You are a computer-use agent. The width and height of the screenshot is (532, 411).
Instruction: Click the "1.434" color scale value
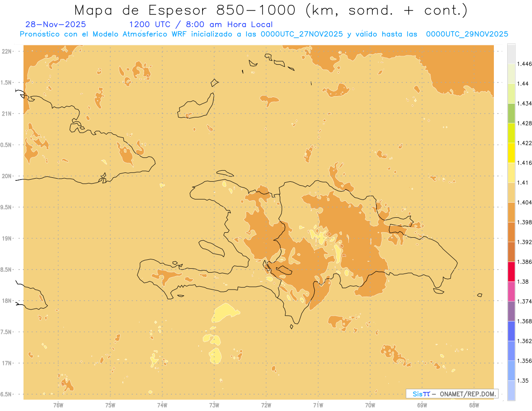pos(525,103)
